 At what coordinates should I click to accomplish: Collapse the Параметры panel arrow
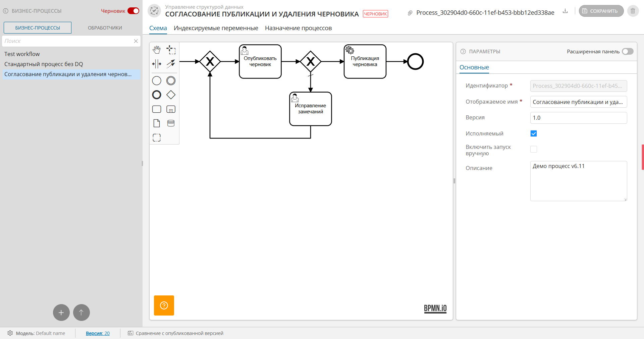(463, 51)
